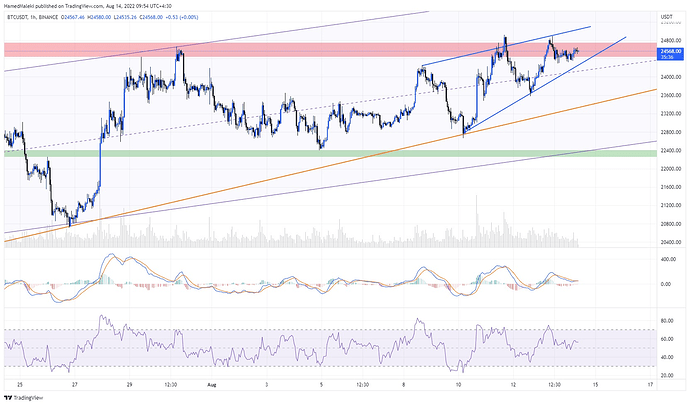Click the current price label 24568.00

tap(667, 54)
